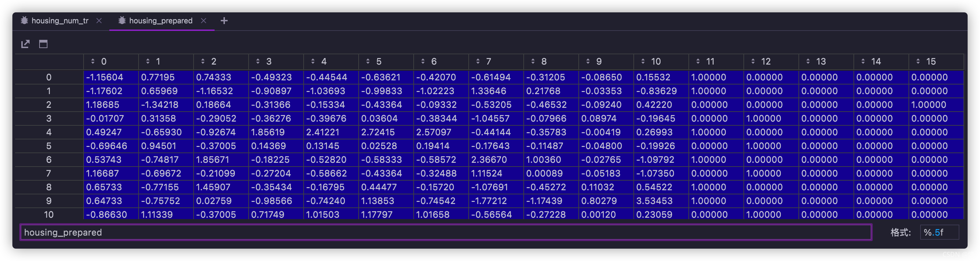Screen dimensions: 980x261
Task: Sort by column 9 header
Action: point(607,61)
